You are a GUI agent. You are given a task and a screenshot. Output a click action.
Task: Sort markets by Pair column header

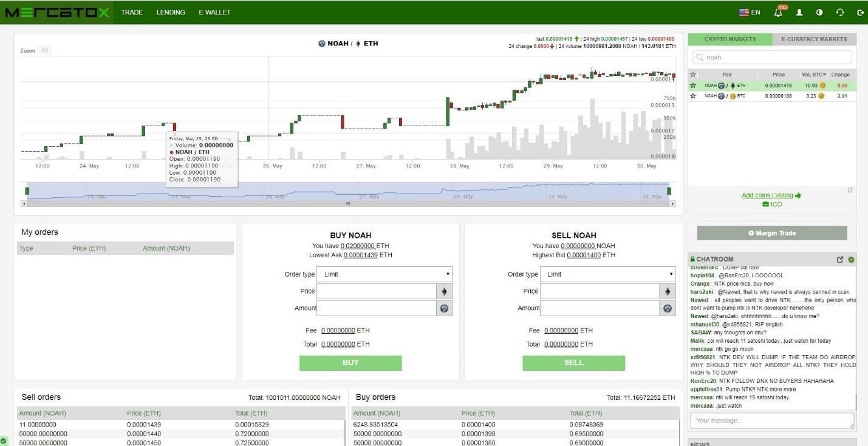click(x=727, y=75)
